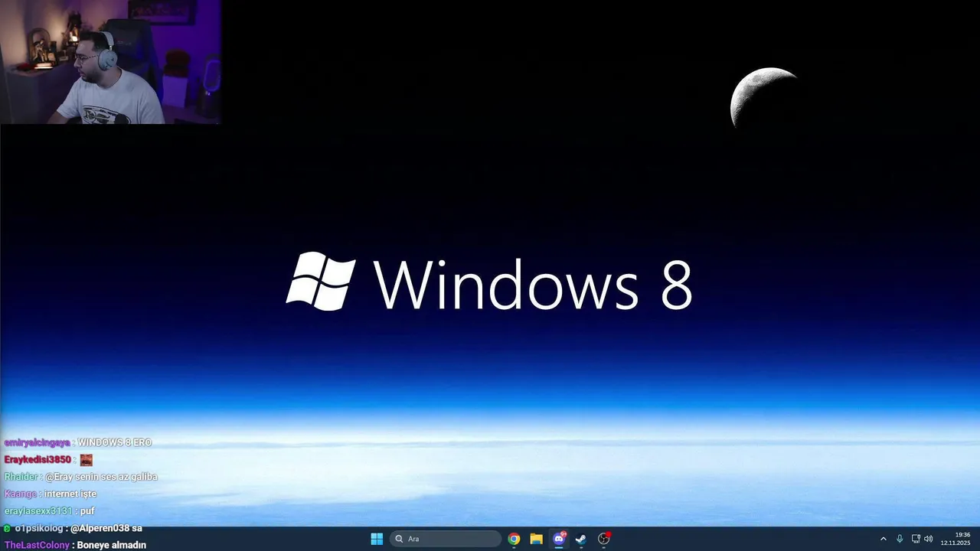The height and width of the screenshot is (551, 980).
Task: Expand the hidden system tray icons chevron
Action: tap(883, 539)
